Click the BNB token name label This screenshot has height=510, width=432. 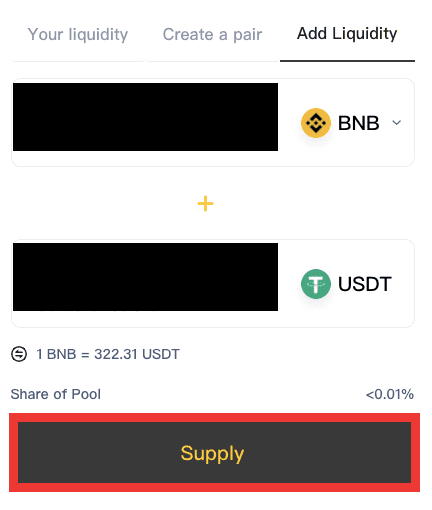(x=359, y=123)
